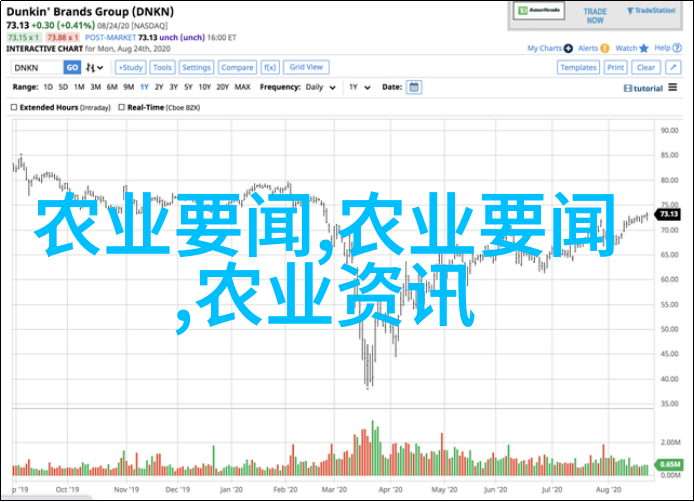Click the Jan '20 axis label
Viewport: 695px width, 502px height.
coord(231,490)
